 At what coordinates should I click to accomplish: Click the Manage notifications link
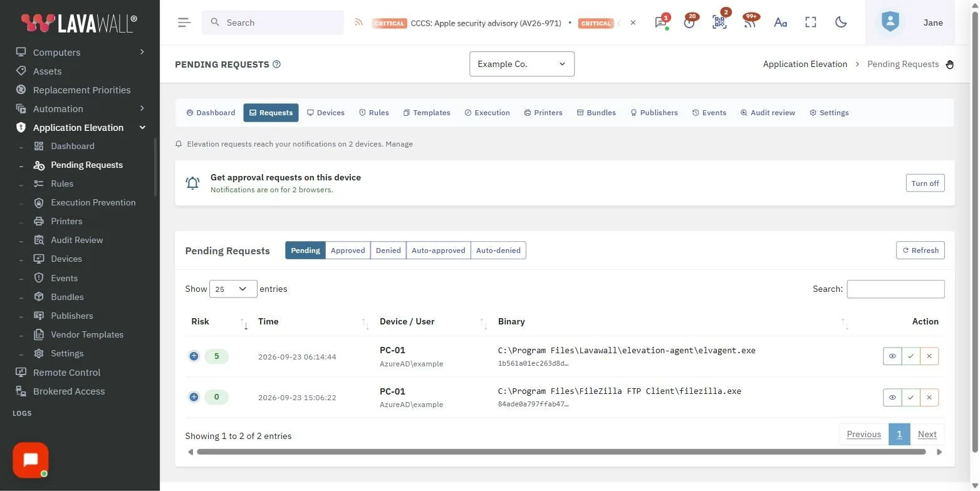[x=399, y=144]
